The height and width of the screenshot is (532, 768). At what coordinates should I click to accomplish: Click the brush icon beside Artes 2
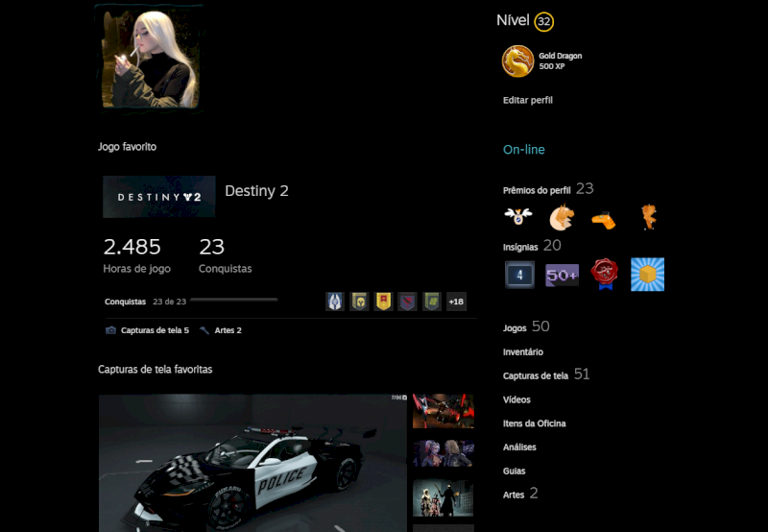click(204, 330)
